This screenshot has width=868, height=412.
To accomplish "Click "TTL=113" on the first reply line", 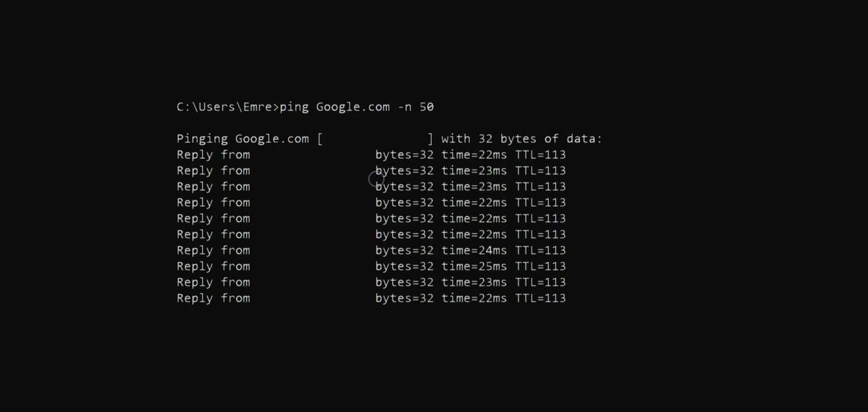I will [x=540, y=155].
